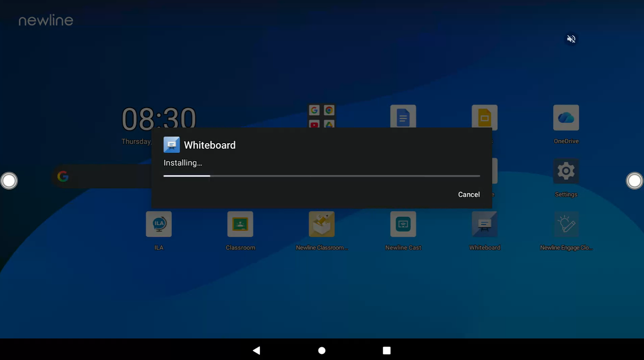Click the OneDrive label

tap(566, 141)
